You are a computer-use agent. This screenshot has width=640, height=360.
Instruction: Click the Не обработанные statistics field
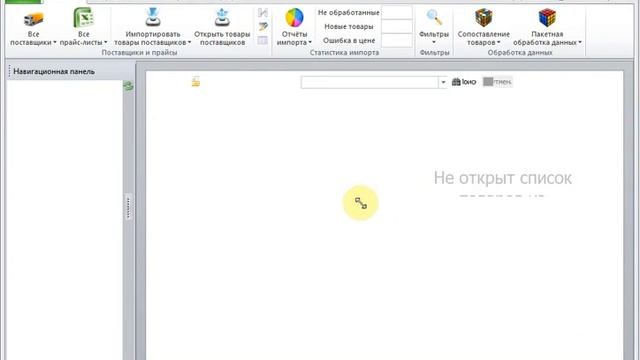397,13
